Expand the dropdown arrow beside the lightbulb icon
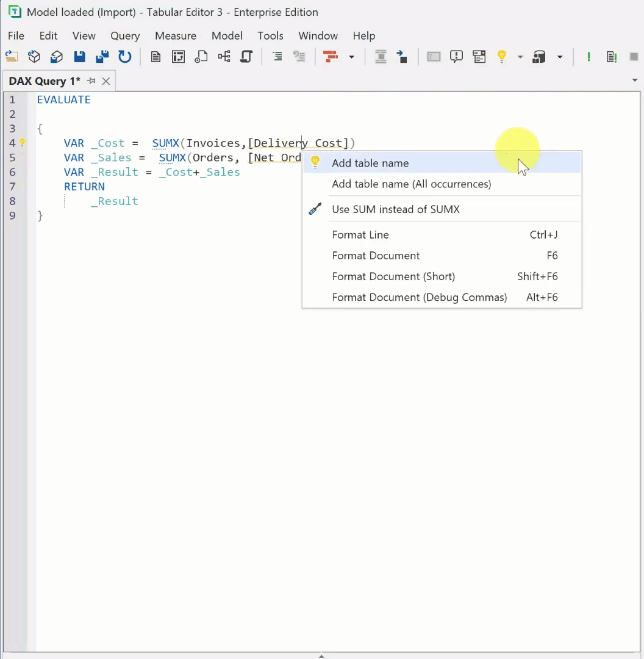This screenshot has width=644, height=659. 520,57
